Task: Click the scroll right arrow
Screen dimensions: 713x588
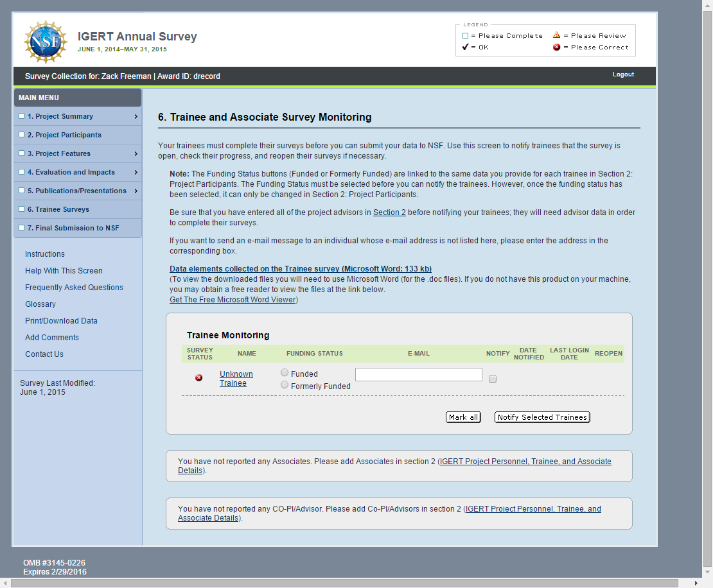Action: point(696,583)
